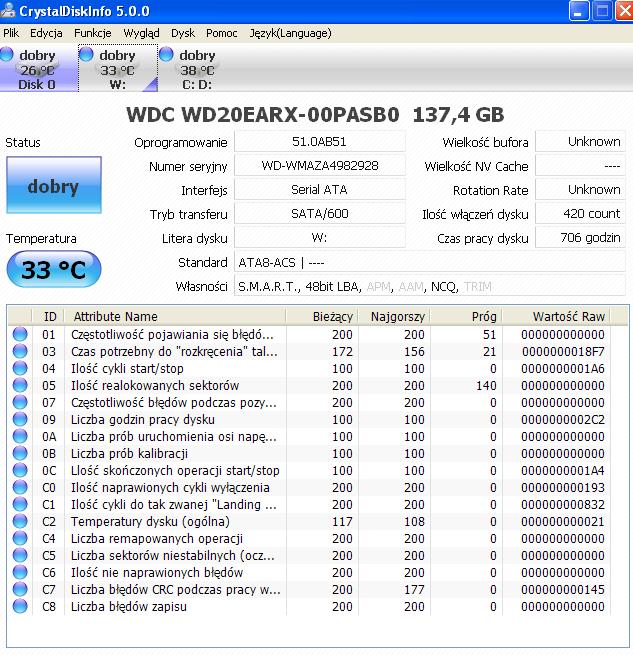
Task: Click the blue status orb for attribute 0B
Action: [20, 453]
